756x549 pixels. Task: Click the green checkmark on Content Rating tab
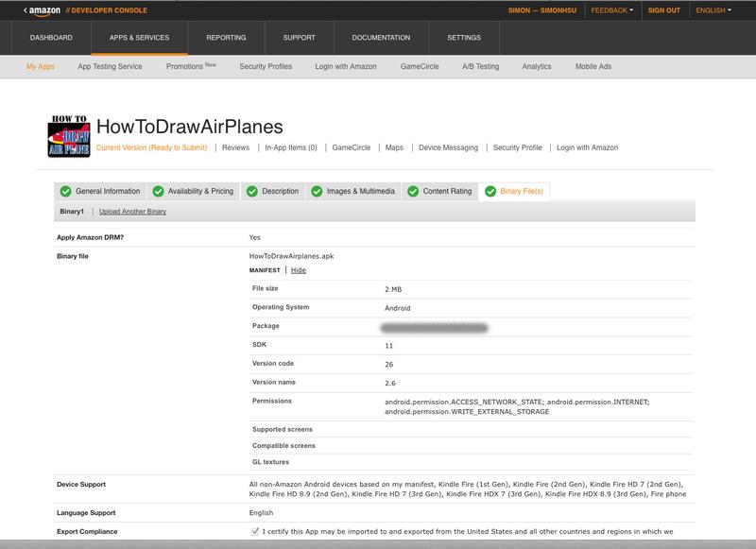413,191
